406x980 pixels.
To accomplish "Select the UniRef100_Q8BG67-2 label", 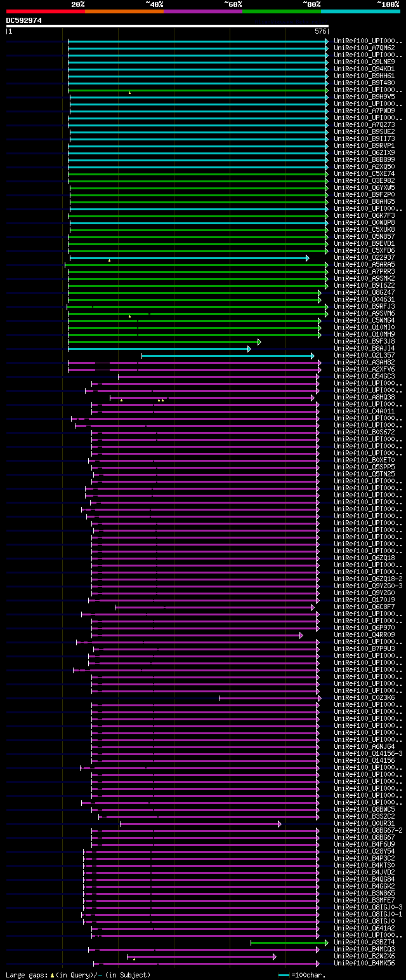I will 368,830.
